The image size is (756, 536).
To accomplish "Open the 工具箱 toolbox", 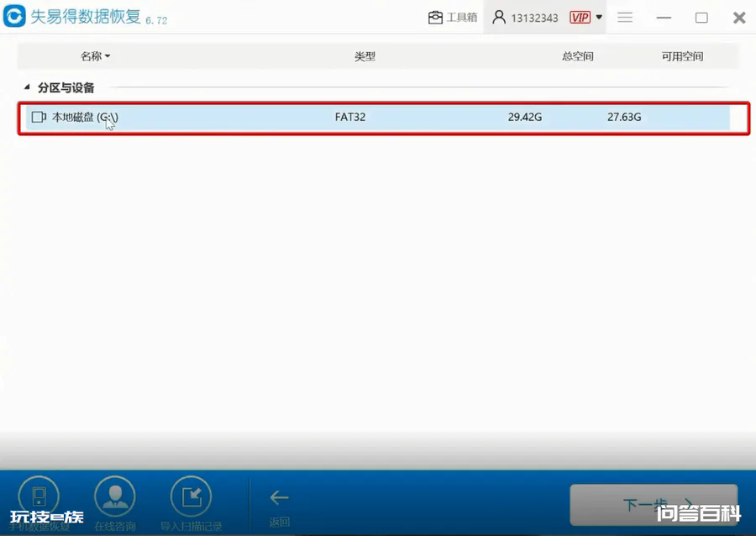I will 452,18.
